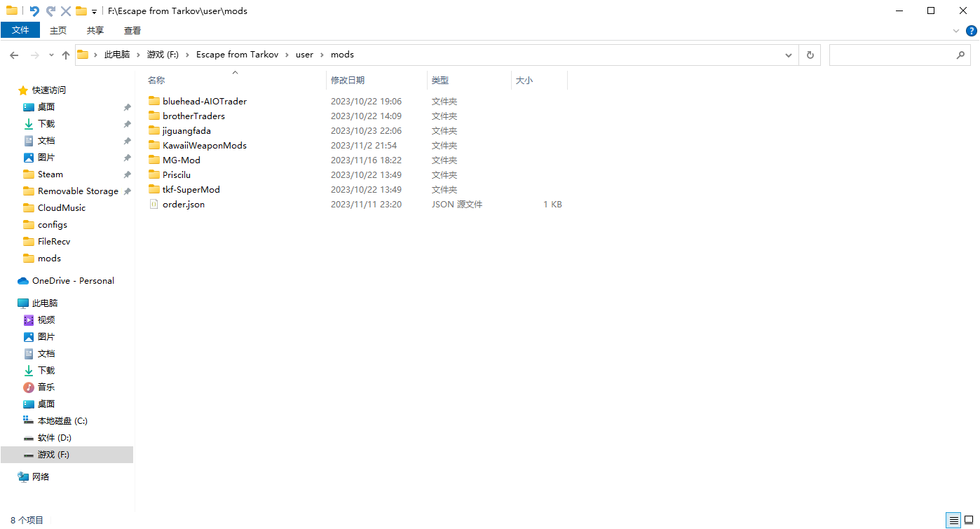
Task: Switch to the 查看 ribbon tab
Action: (132, 30)
